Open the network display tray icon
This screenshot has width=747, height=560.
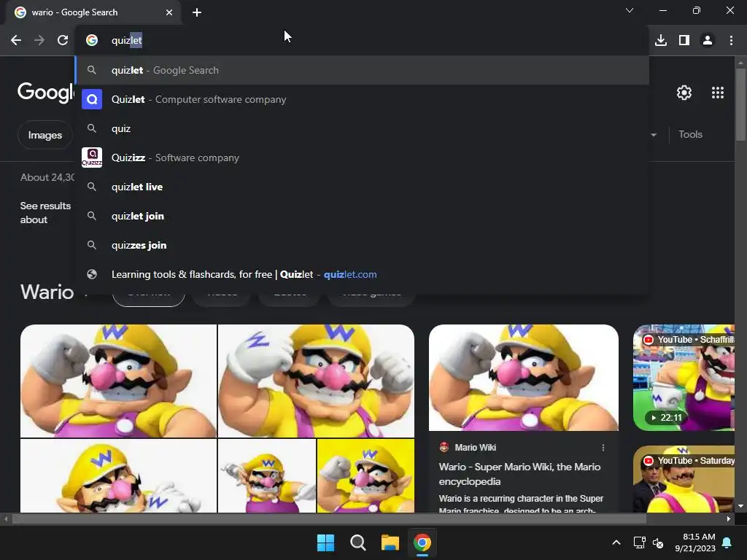pyautogui.click(x=639, y=542)
